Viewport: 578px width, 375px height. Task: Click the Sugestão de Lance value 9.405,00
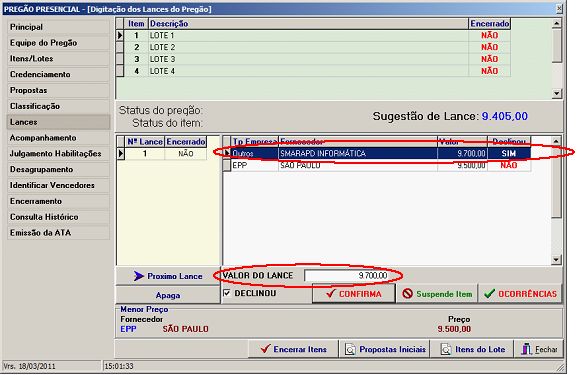505,116
